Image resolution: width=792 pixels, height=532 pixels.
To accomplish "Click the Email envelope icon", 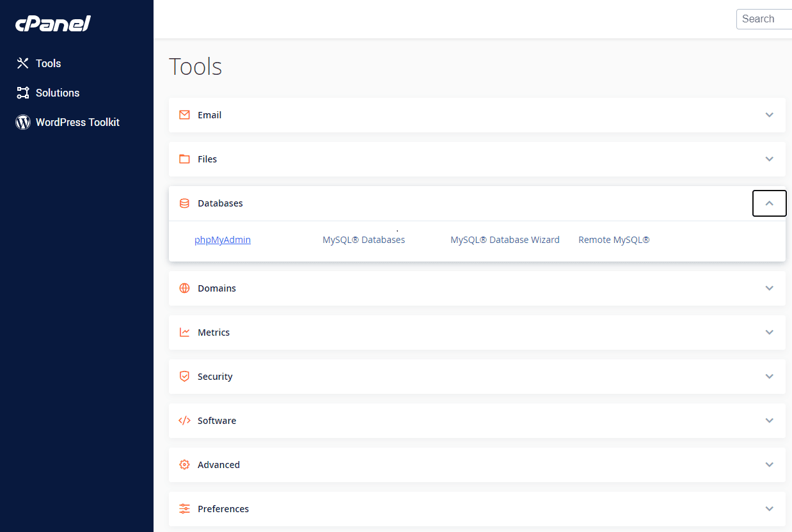I will pyautogui.click(x=184, y=115).
